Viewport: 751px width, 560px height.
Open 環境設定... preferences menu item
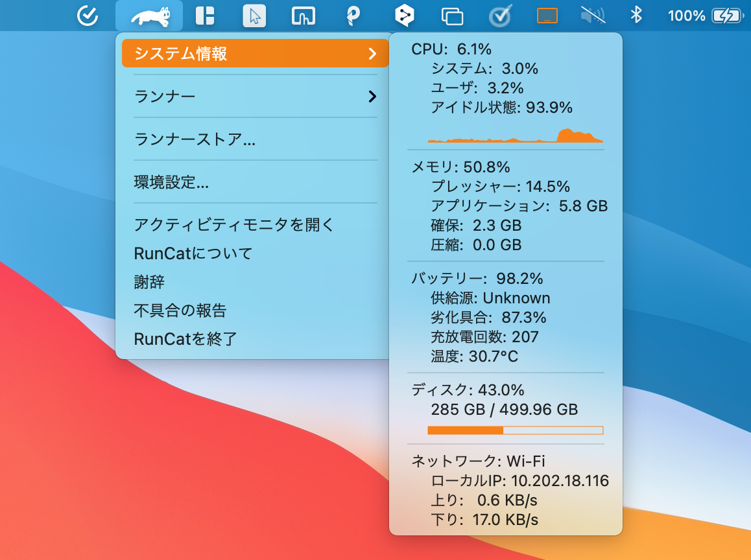pos(256,182)
